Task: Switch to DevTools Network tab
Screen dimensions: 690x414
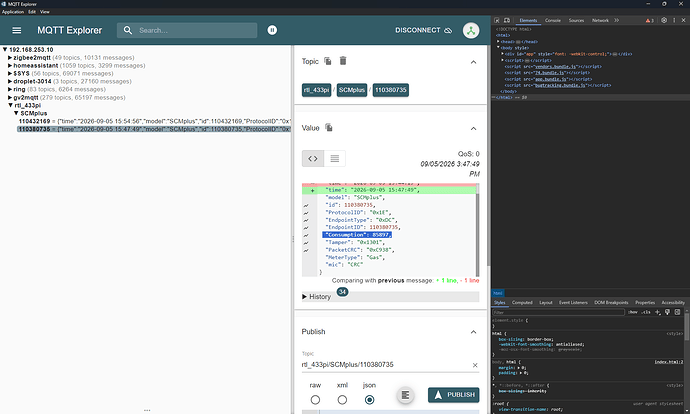Action: (x=600, y=20)
